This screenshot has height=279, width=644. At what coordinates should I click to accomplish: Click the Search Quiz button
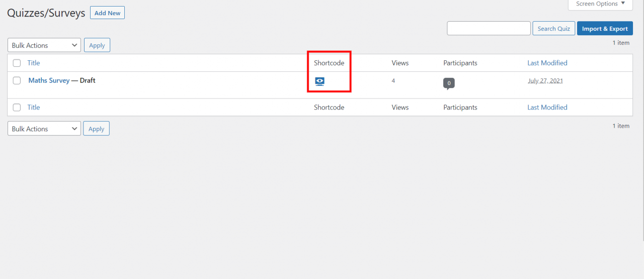pyautogui.click(x=553, y=29)
